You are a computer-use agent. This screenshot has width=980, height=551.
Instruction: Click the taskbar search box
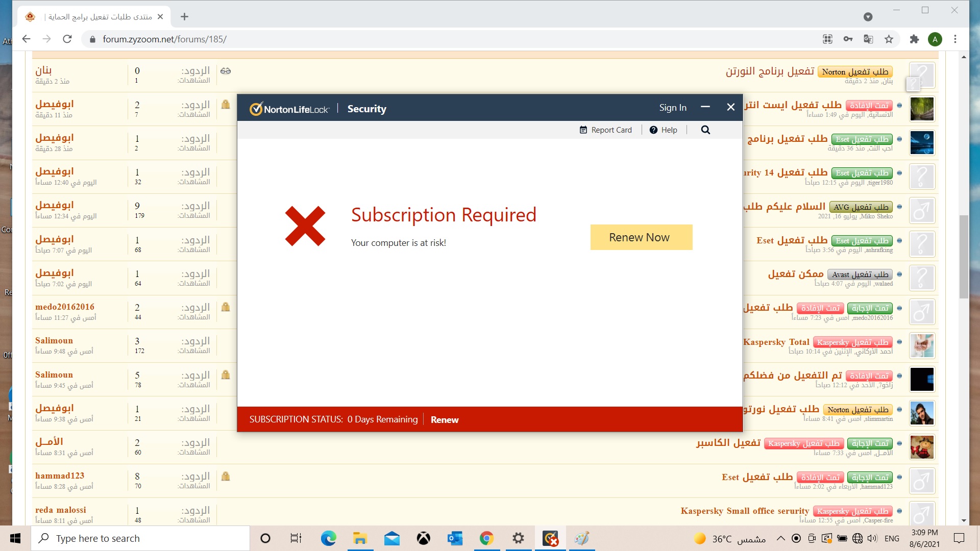pos(140,538)
